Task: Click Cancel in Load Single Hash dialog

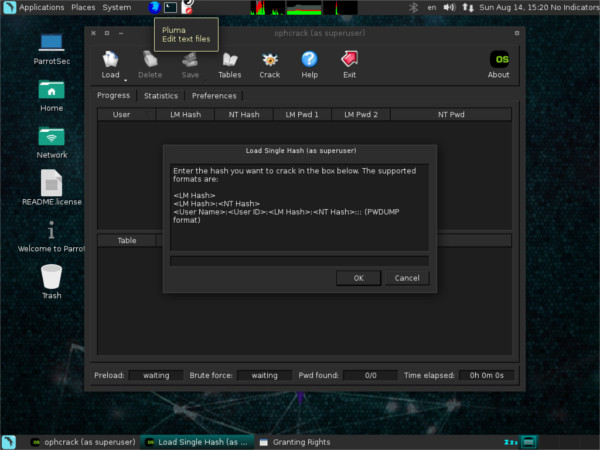Action: pyautogui.click(x=407, y=278)
